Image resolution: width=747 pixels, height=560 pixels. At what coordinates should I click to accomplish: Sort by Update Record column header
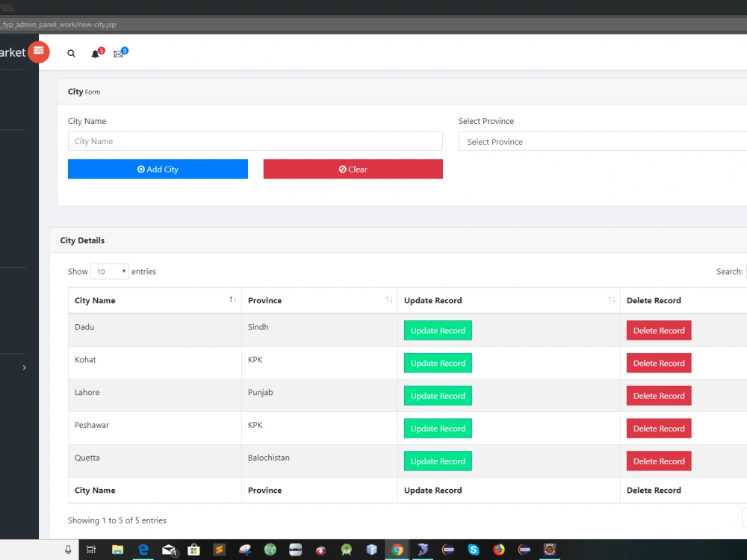tap(509, 300)
